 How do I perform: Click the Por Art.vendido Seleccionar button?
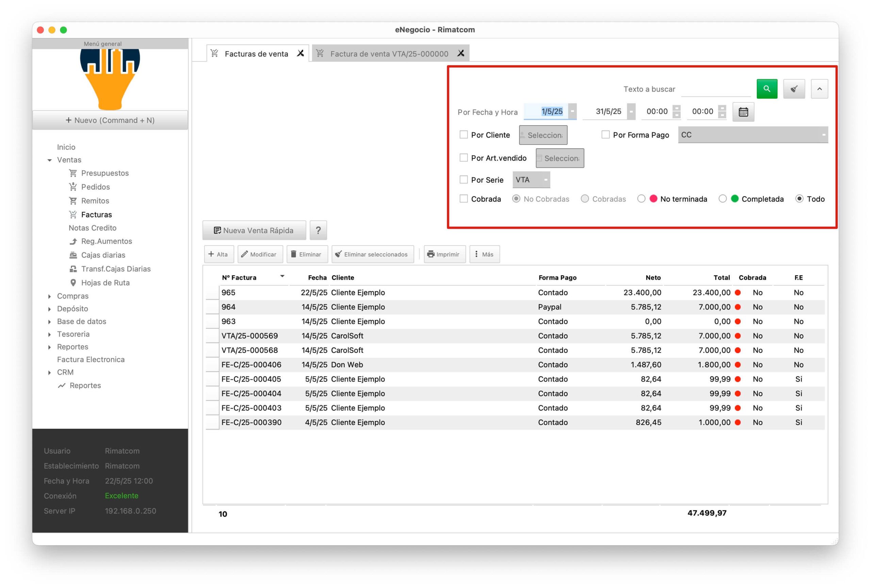point(560,158)
